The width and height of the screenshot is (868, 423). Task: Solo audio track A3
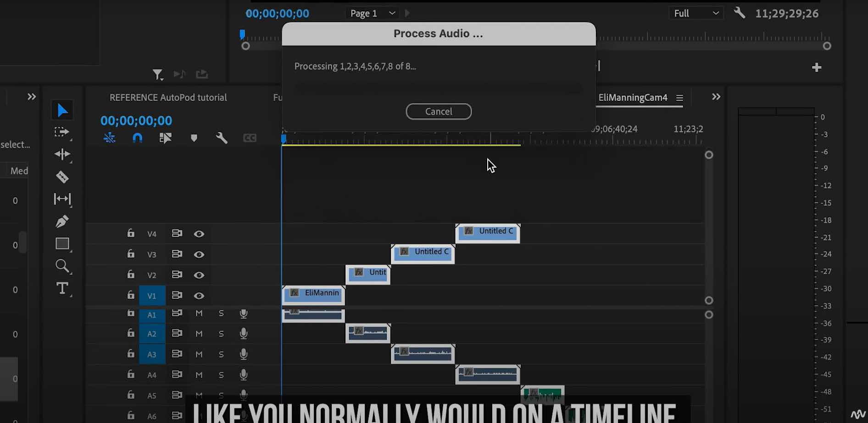click(x=221, y=354)
